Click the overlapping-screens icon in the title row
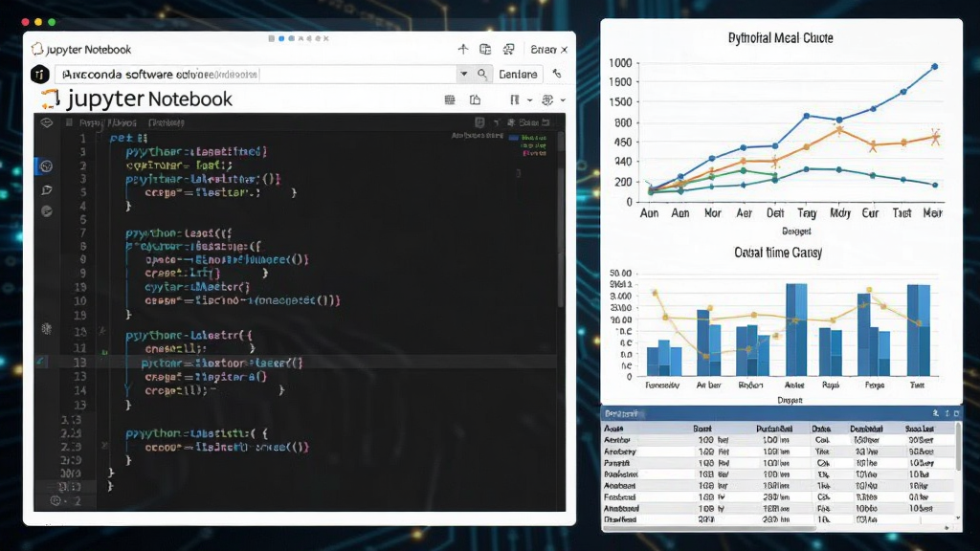Screen dimensions: 980x551 (509, 50)
